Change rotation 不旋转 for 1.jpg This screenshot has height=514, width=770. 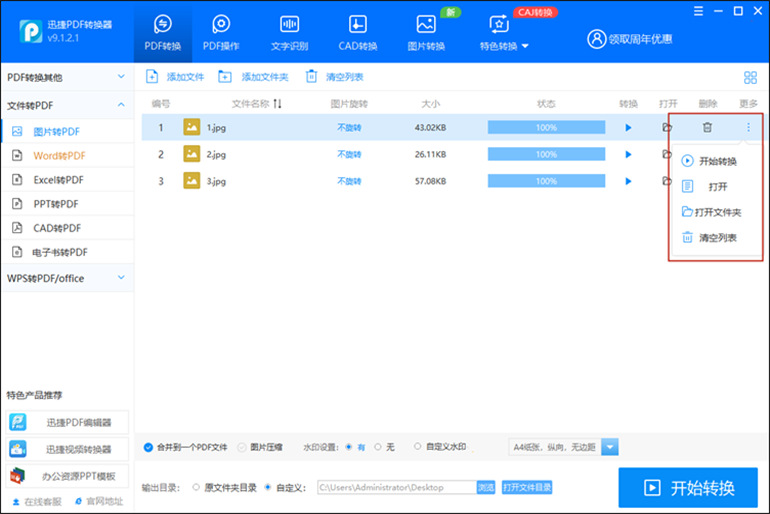pyautogui.click(x=349, y=128)
